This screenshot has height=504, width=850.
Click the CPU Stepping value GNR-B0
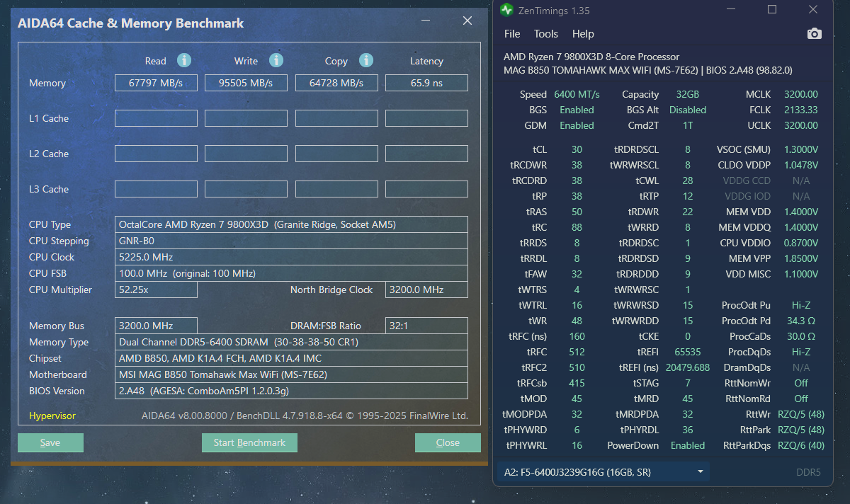tap(291, 241)
